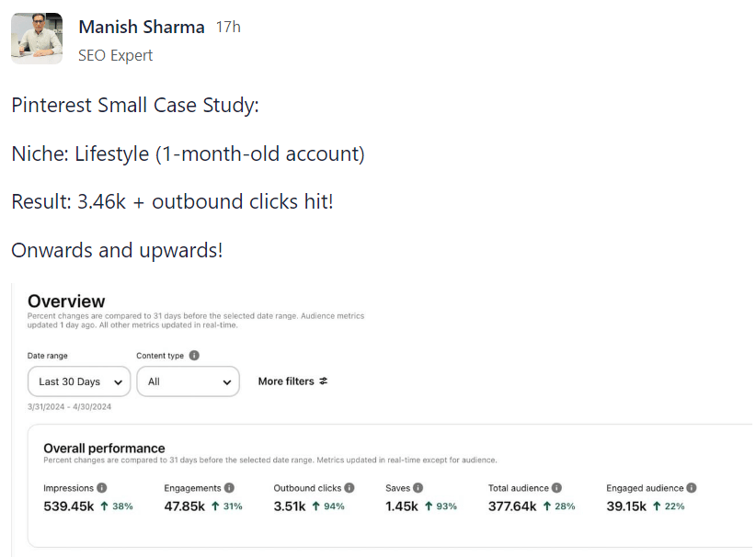Click the Total audience info icon

(x=557, y=488)
